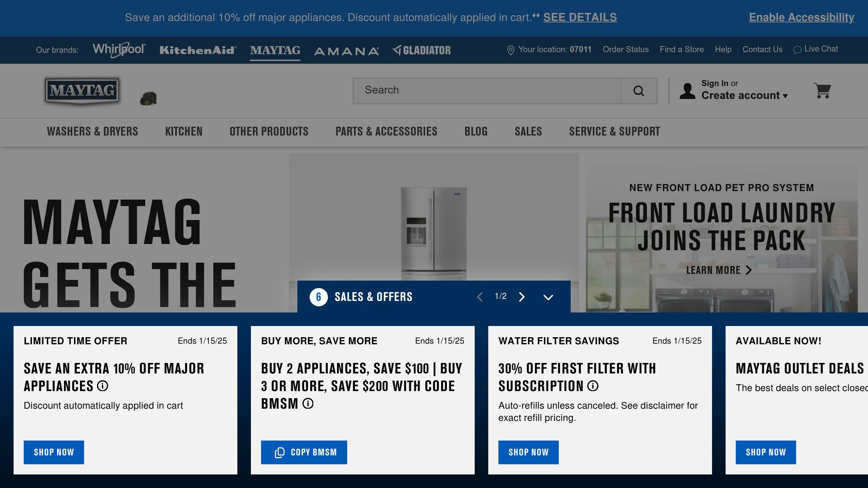Click info icon next to BMSM code
The width and height of the screenshot is (868, 488).
[308, 403]
